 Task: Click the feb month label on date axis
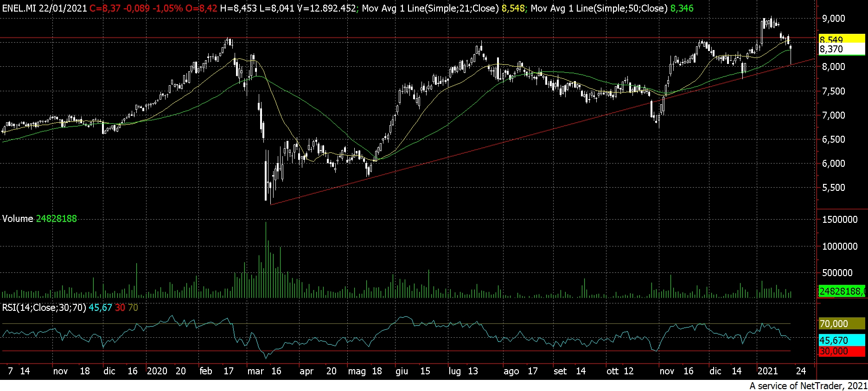[205, 371]
